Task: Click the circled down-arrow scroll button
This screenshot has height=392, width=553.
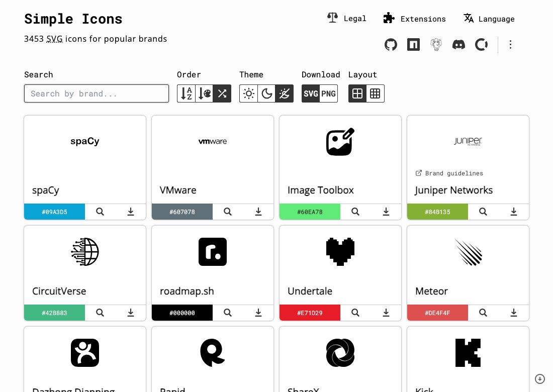Action: tap(540, 378)
